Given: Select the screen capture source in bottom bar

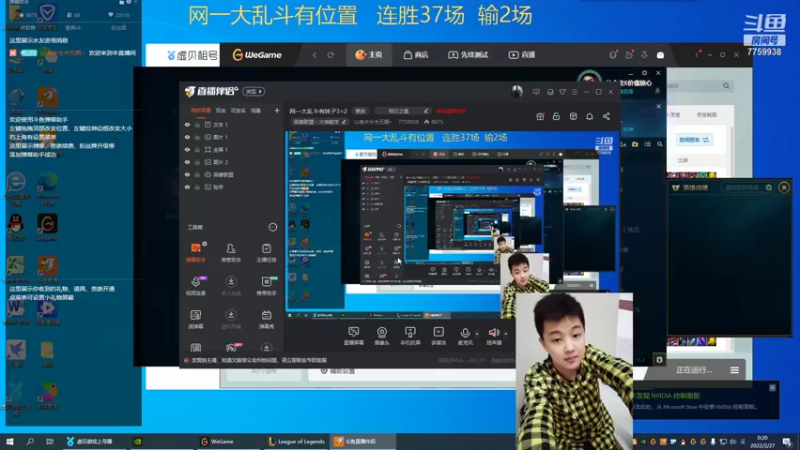Looking at the screenshot, I should click(354, 336).
